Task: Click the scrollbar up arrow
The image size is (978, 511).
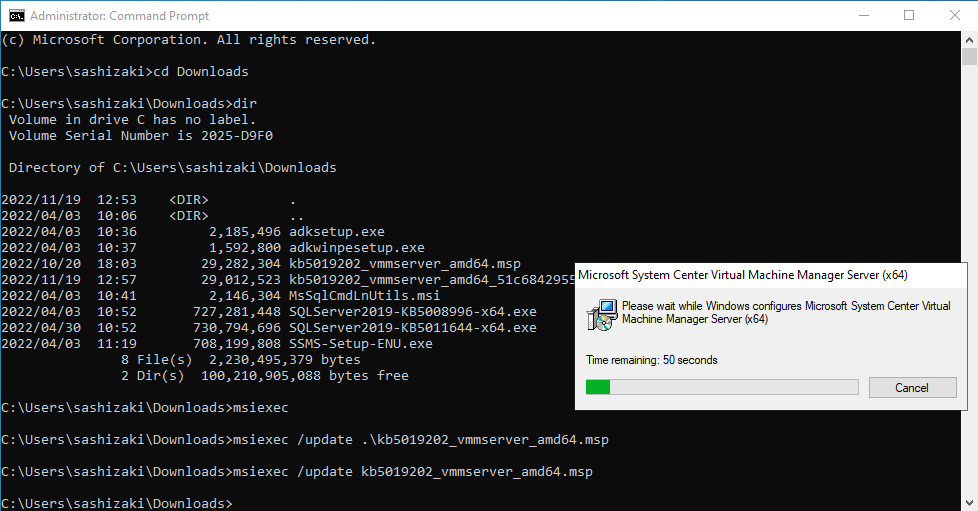Action: coord(969,40)
